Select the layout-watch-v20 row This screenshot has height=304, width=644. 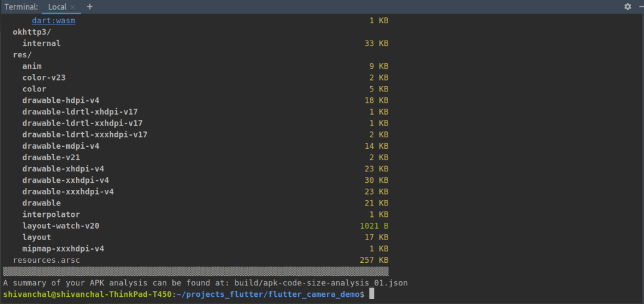[x=205, y=226]
